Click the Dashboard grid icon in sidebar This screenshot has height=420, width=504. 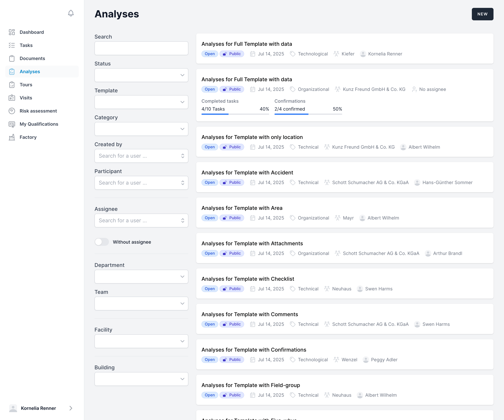[12, 32]
